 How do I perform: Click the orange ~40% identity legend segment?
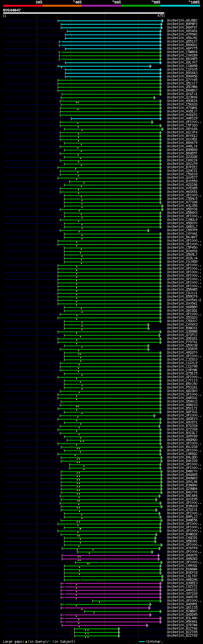(x=62, y=6)
